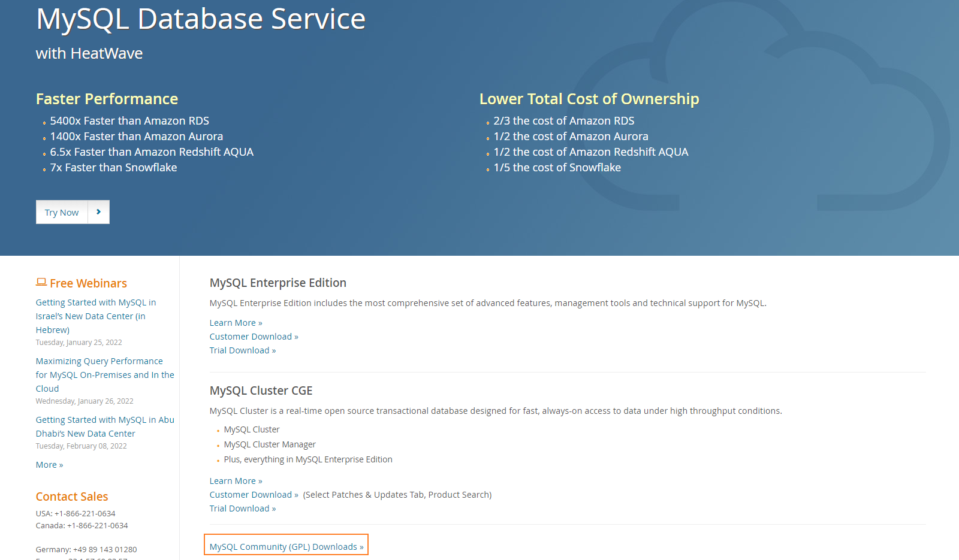Click Trial Download under MySQL Cluster CGE
959x560 pixels.
coord(243,508)
